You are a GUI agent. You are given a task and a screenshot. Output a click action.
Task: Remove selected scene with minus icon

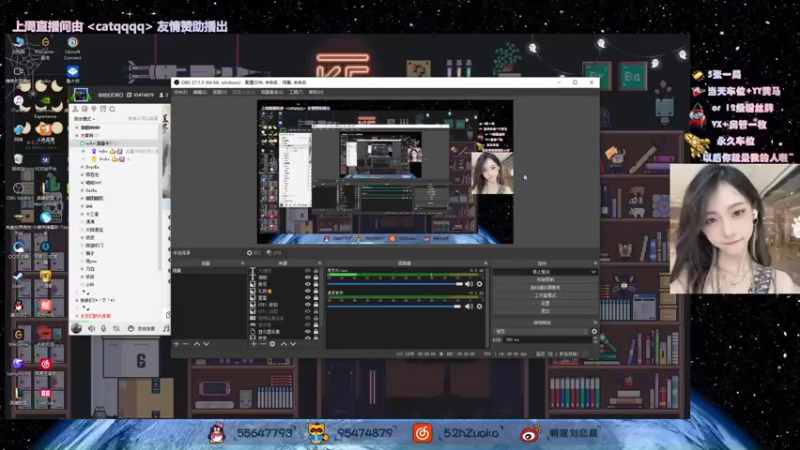pyautogui.click(x=186, y=344)
